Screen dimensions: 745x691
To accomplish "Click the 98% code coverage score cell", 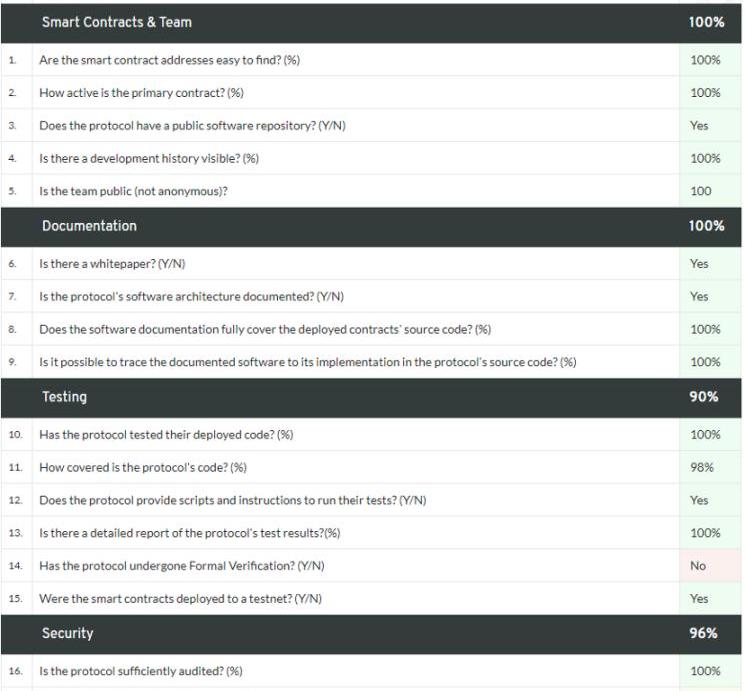I will click(x=701, y=467).
